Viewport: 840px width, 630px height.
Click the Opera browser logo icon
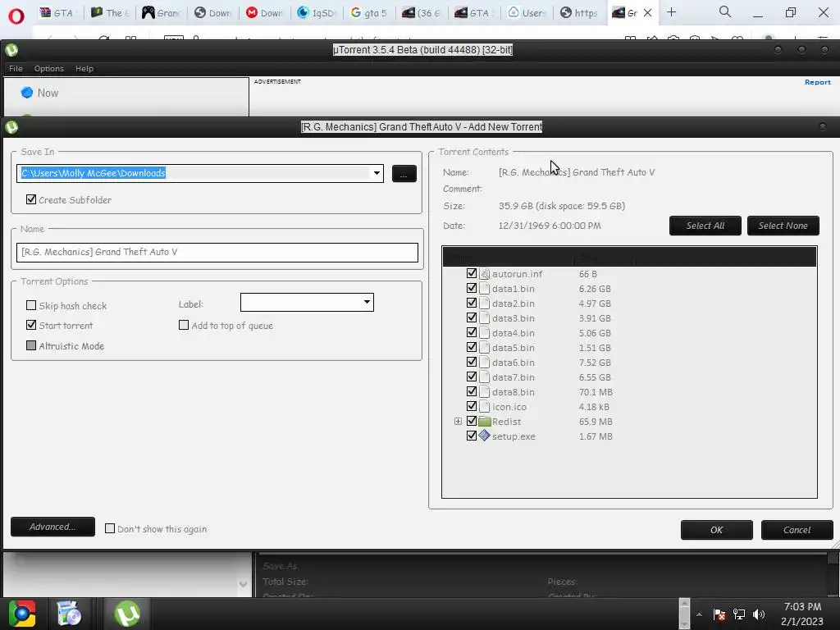16,16
